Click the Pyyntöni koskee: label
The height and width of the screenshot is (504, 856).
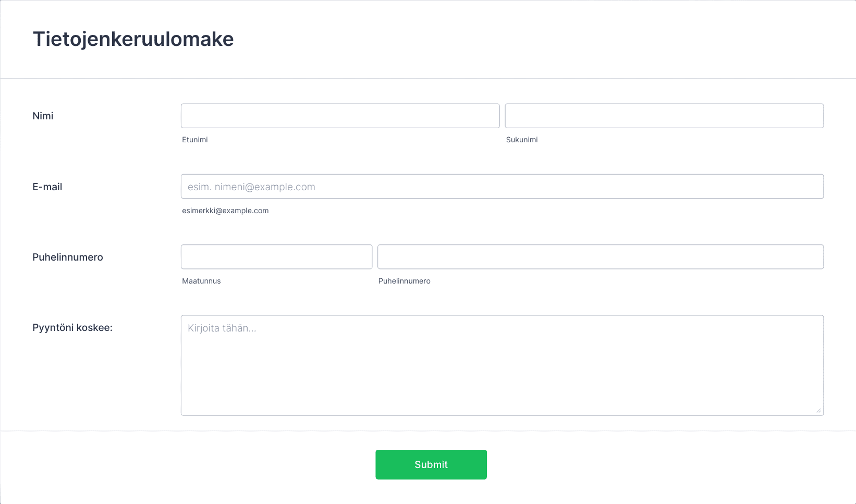[72, 328]
